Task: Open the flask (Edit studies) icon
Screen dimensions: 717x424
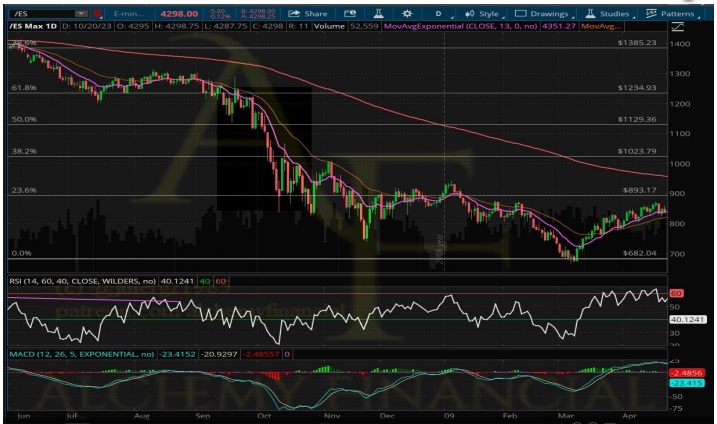Action: coord(379,14)
